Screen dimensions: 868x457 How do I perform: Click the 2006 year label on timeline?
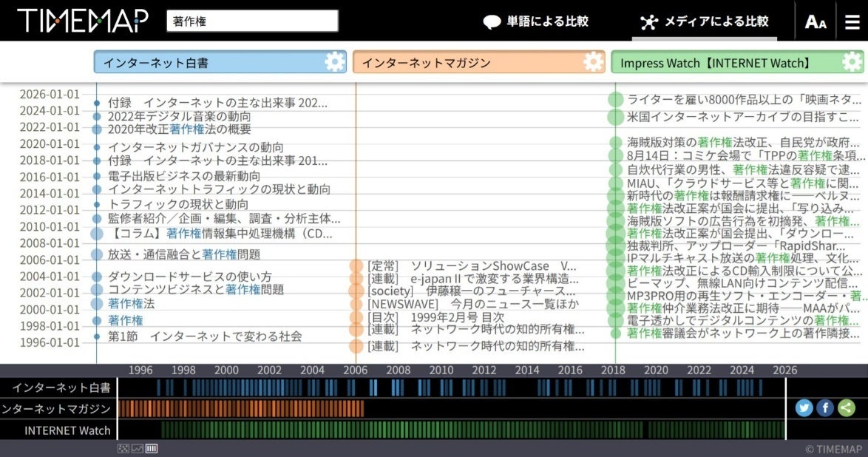tap(355, 370)
